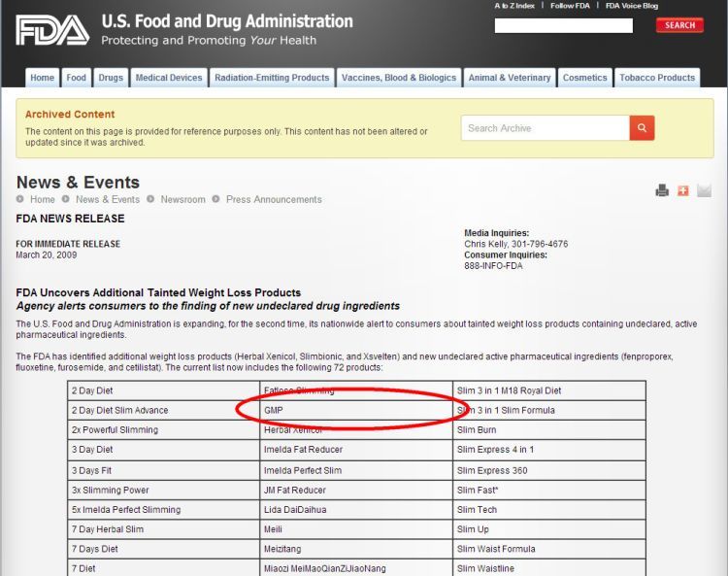Go to Press Announcements breadcrumb link
This screenshot has height=576, width=728.
(x=274, y=199)
